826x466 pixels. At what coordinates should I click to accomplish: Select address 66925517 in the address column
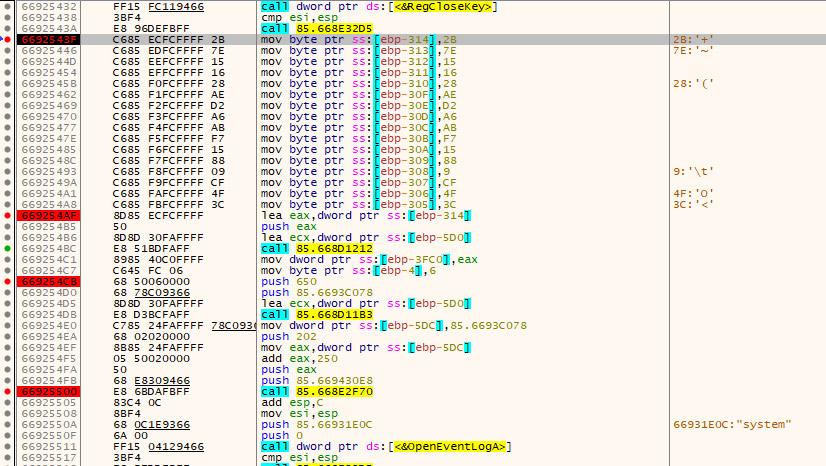point(49,458)
